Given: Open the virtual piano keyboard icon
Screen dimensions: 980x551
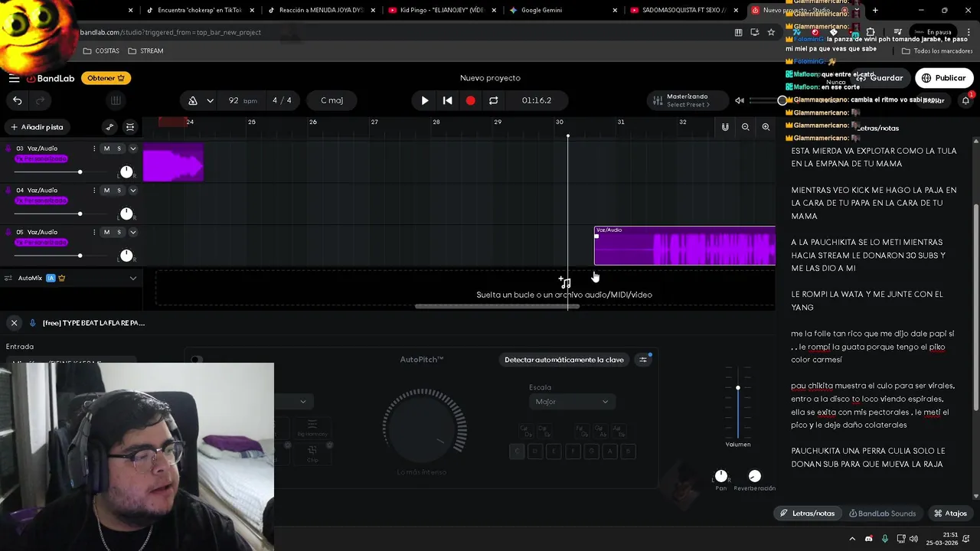Looking at the screenshot, I should point(116,100).
